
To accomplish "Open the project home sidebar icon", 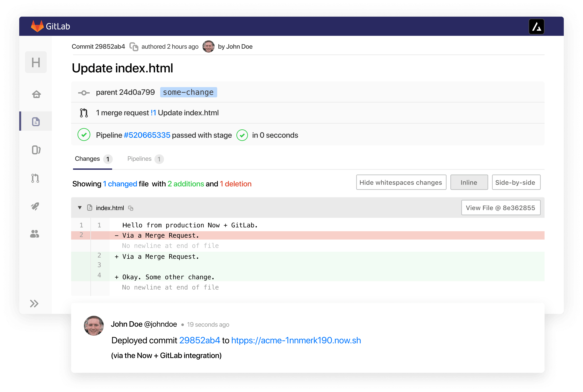I will click(x=36, y=95).
